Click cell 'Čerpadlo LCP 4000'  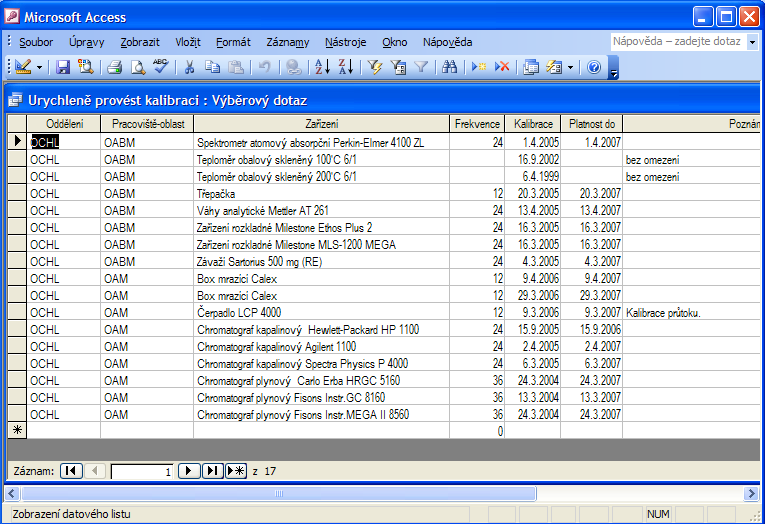point(322,312)
